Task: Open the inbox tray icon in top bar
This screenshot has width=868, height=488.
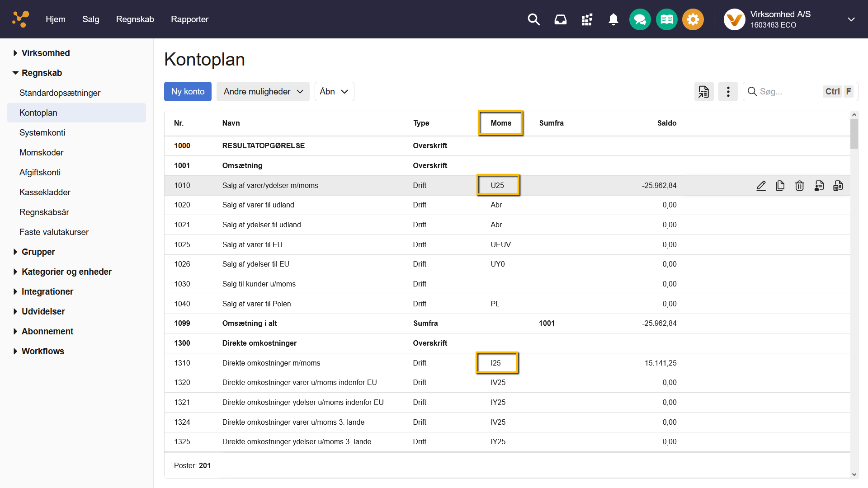Action: (561, 19)
